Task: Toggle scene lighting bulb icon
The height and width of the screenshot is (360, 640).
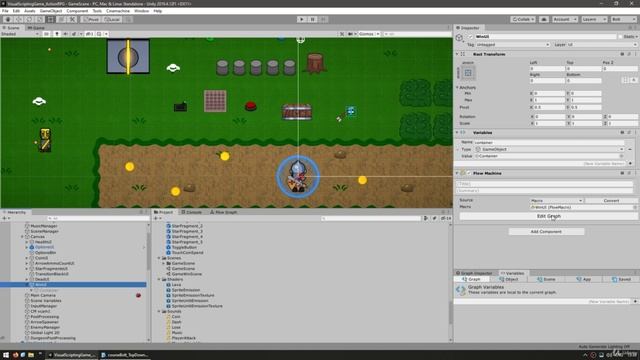Action: [x=57, y=34]
